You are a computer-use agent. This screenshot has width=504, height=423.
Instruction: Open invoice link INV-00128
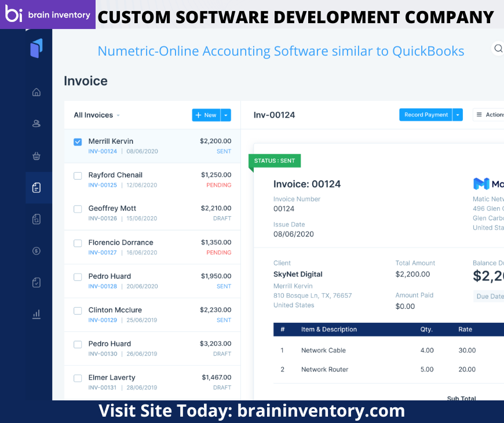(103, 286)
